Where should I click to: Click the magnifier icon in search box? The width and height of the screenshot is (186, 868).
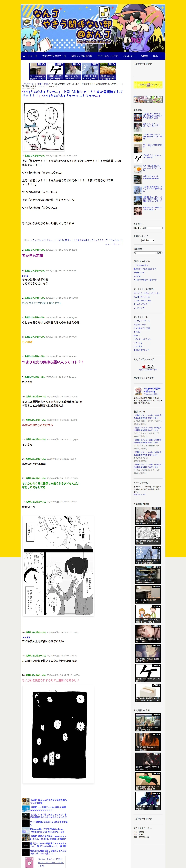coord(135,253)
